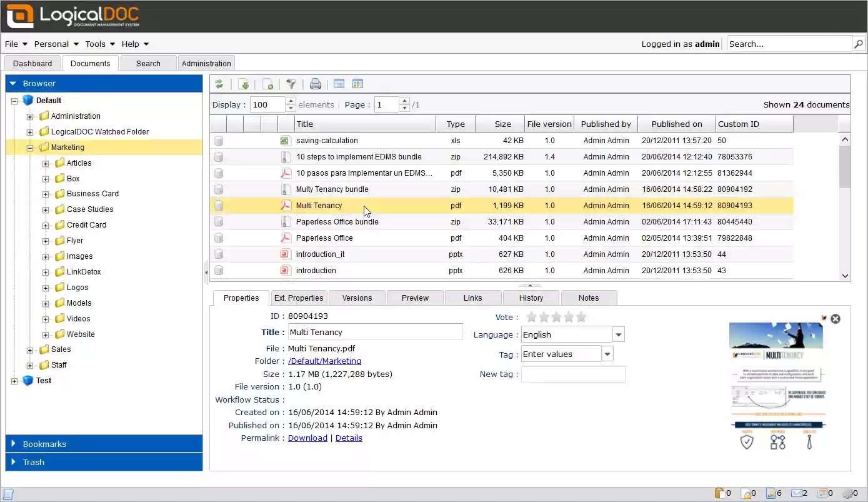
Task: Print the document list
Action: click(315, 84)
